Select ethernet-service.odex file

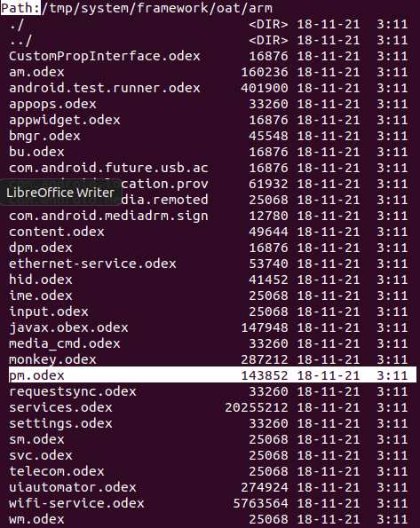tap(212, 264)
